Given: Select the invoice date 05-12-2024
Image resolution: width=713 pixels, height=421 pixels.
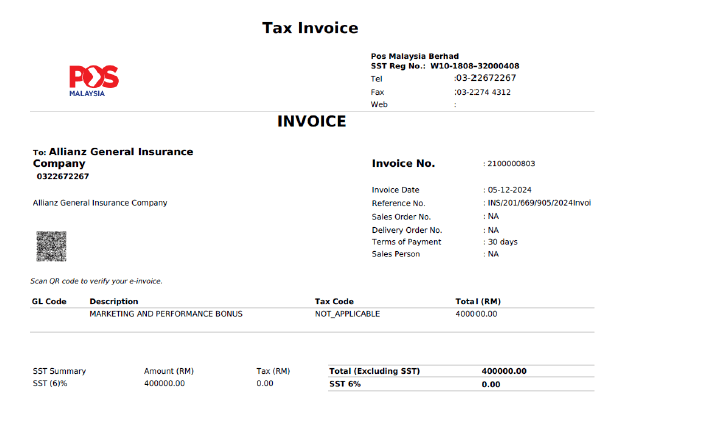Looking at the screenshot, I should click(x=509, y=190).
